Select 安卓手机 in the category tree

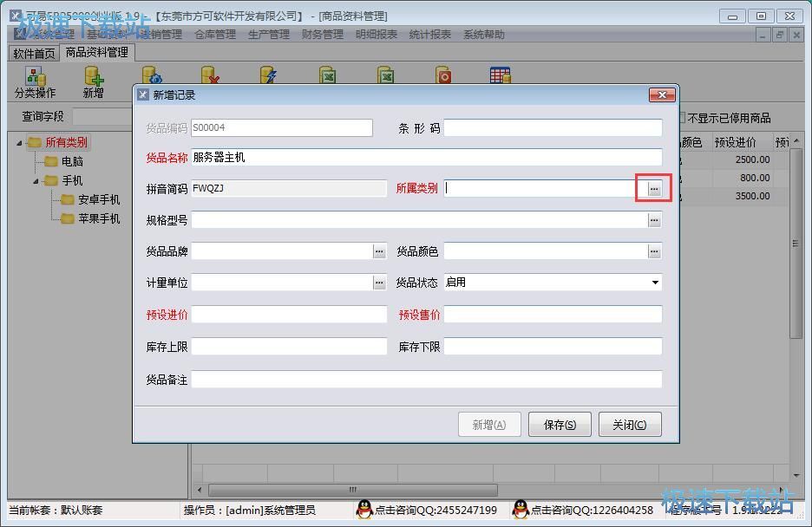99,199
